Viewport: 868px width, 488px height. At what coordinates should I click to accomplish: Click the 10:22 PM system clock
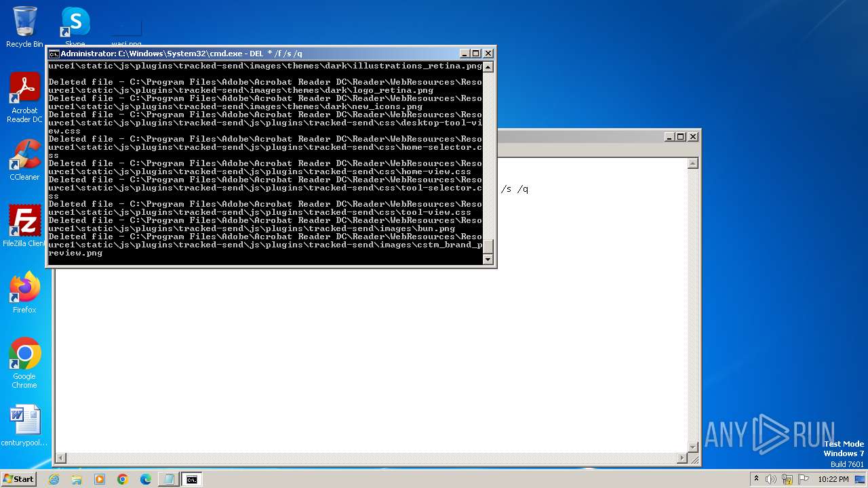tap(833, 479)
